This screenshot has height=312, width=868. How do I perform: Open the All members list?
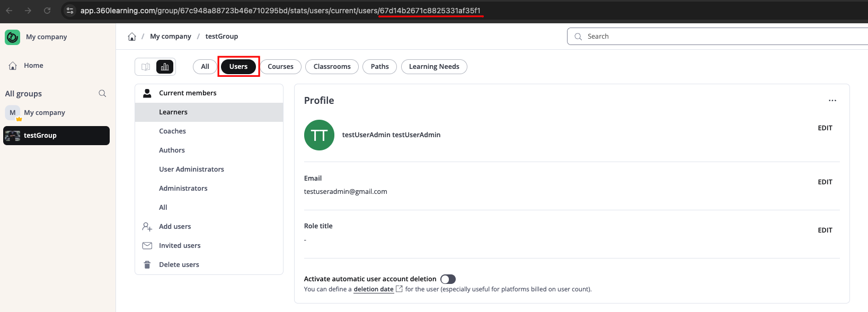[x=209, y=208]
